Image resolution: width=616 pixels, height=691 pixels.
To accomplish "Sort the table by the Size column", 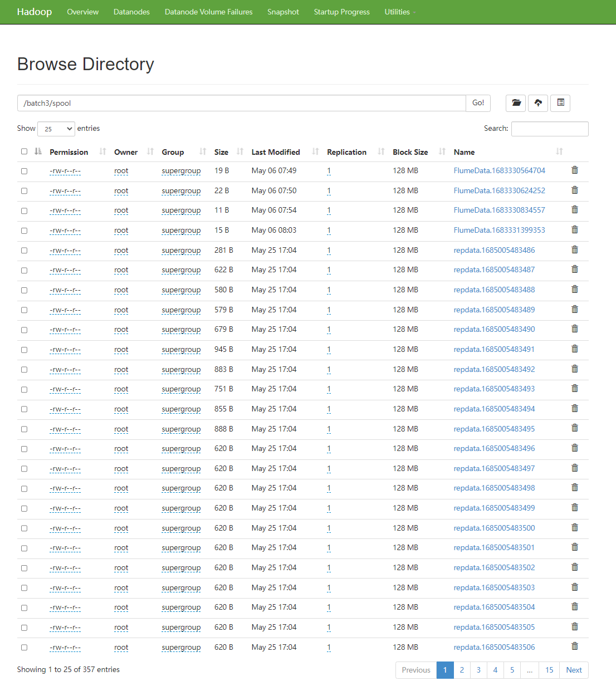I will point(221,152).
